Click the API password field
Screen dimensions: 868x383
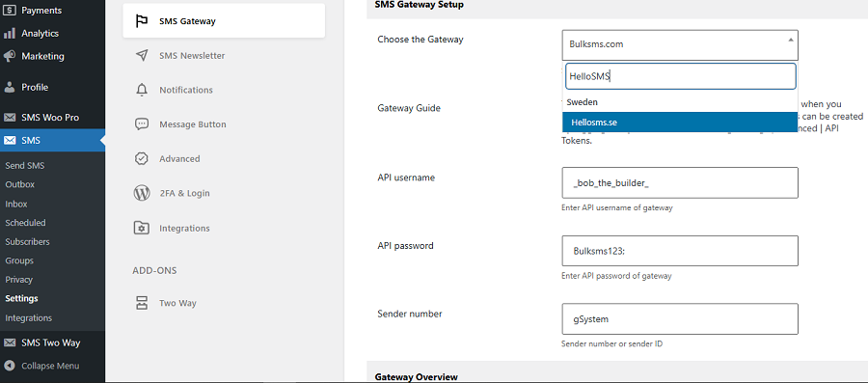coord(680,251)
